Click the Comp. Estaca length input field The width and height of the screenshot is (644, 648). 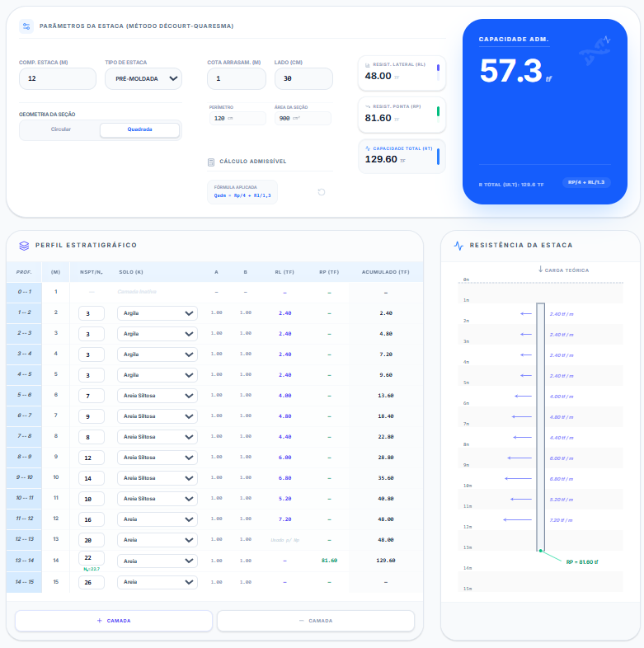point(58,78)
